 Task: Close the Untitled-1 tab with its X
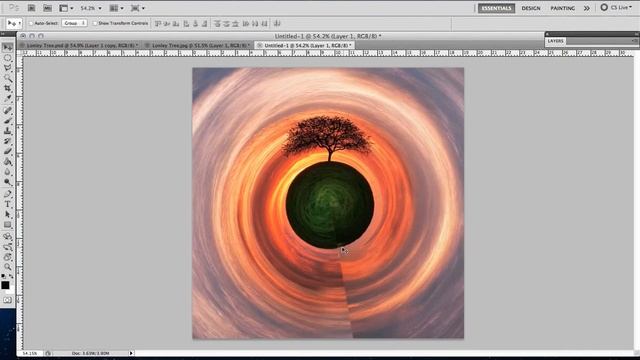[259, 45]
